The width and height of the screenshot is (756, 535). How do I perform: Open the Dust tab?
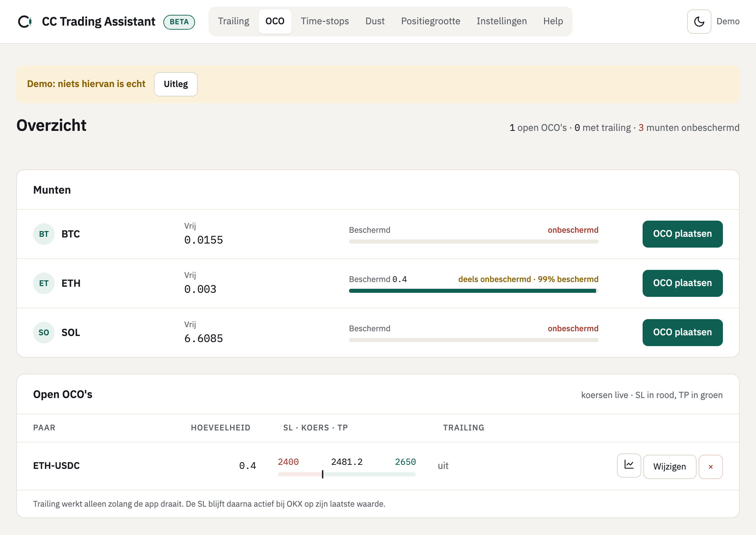tap(375, 21)
